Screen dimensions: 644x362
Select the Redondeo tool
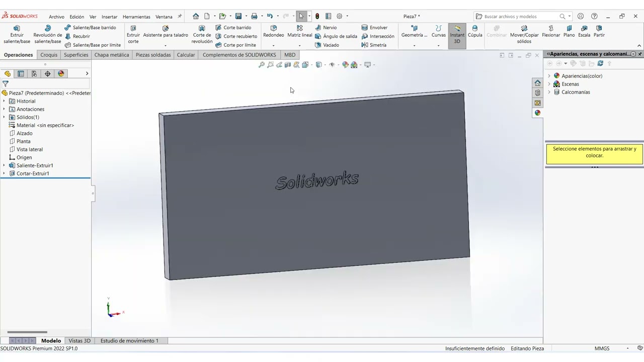(x=274, y=32)
